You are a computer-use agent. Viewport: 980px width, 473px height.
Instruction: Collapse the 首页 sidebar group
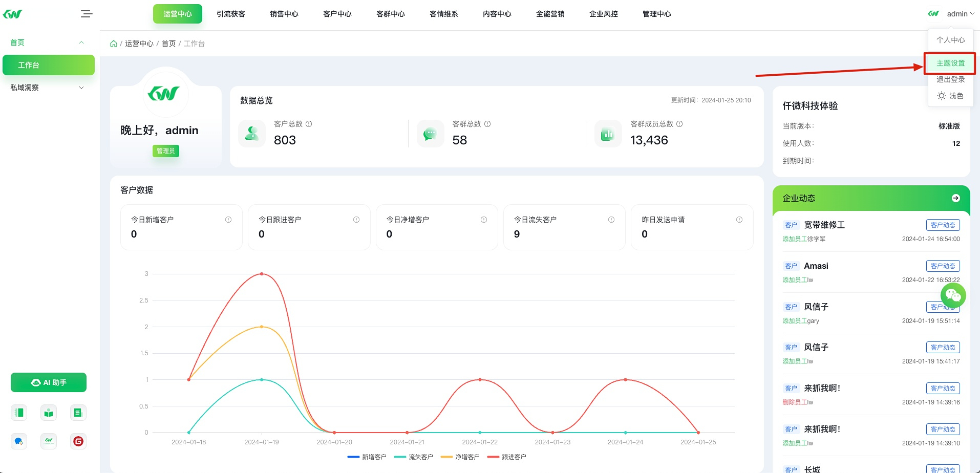click(48, 42)
